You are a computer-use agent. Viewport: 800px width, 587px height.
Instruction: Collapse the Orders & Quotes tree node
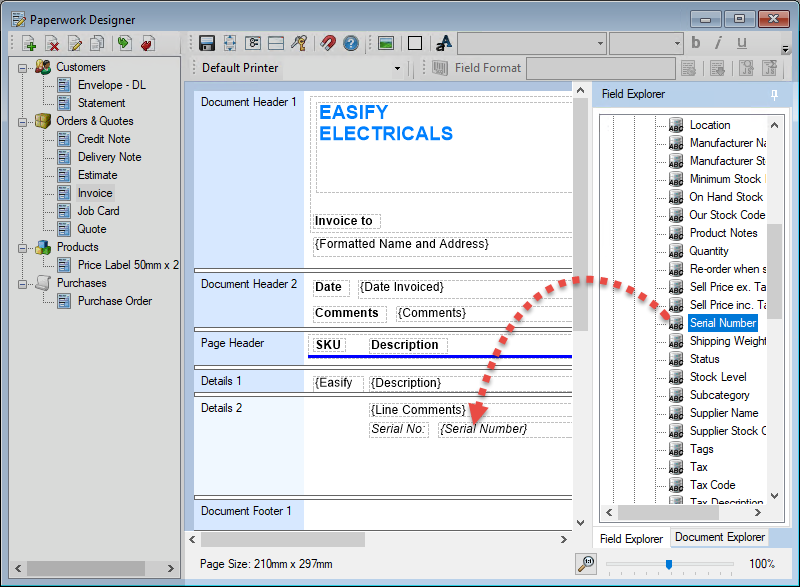pyautogui.click(x=23, y=121)
